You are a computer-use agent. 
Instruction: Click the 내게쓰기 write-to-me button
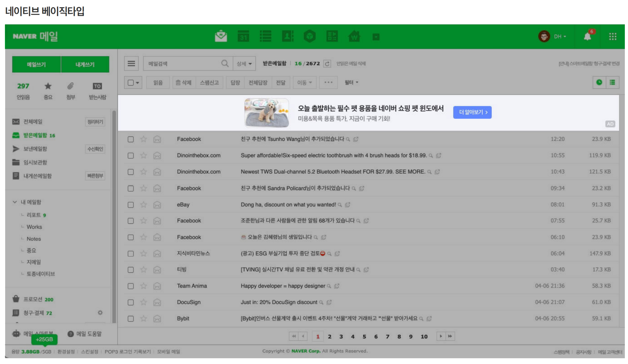[x=85, y=64]
